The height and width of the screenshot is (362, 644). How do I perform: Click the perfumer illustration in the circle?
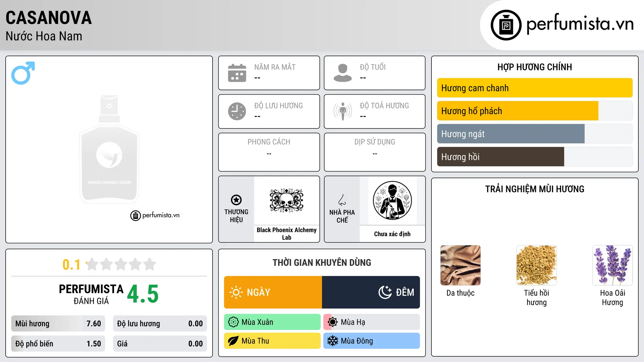click(x=392, y=200)
